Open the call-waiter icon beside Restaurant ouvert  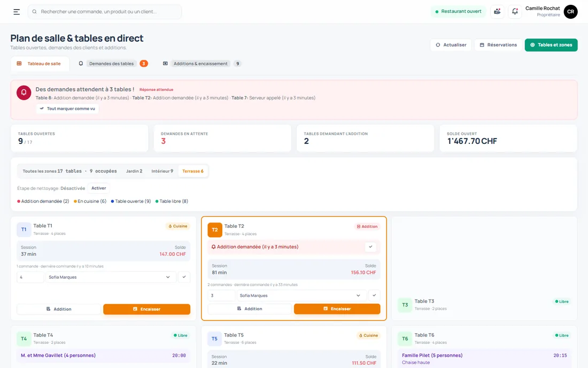point(497,12)
